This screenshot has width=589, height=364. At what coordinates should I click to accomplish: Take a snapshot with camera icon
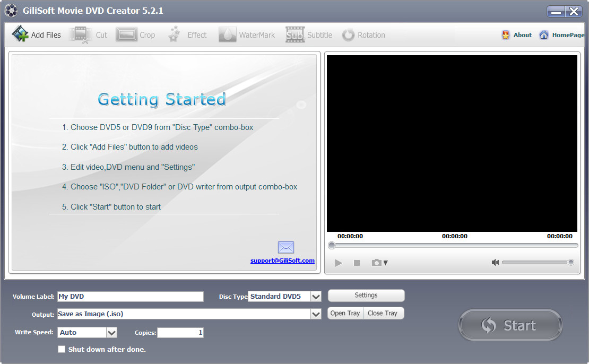tap(376, 263)
